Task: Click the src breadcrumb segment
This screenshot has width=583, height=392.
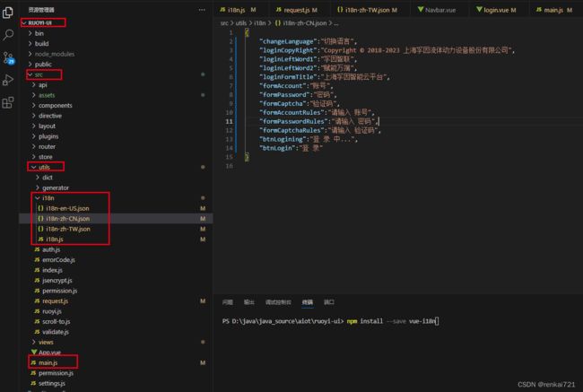Action: point(224,23)
